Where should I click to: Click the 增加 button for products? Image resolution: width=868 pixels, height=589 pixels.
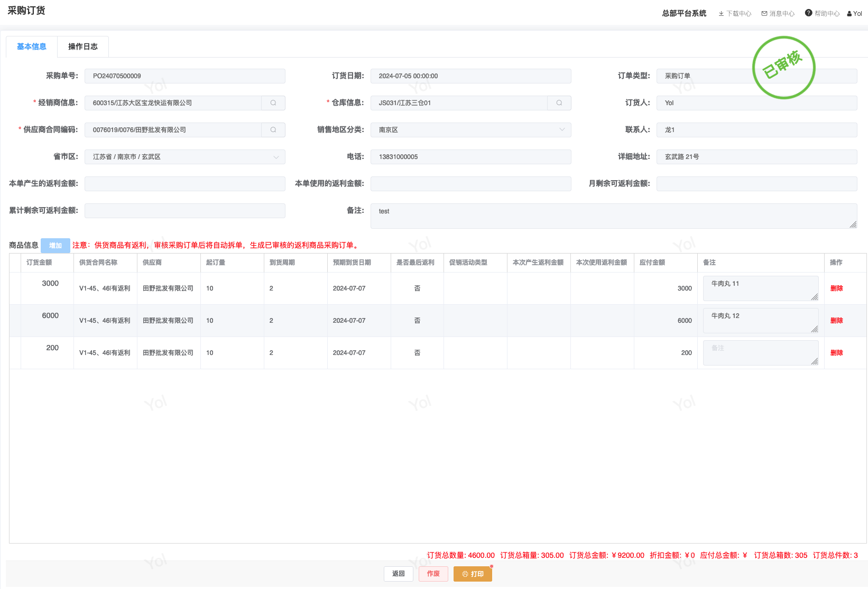(56, 246)
